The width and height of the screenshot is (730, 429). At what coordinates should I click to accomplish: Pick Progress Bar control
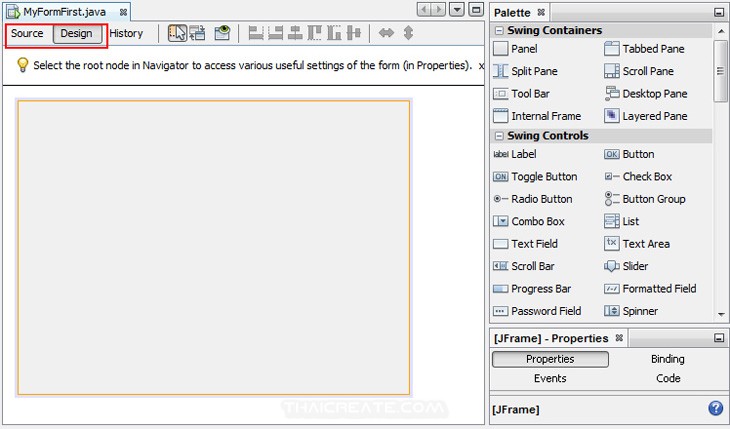[x=532, y=289]
